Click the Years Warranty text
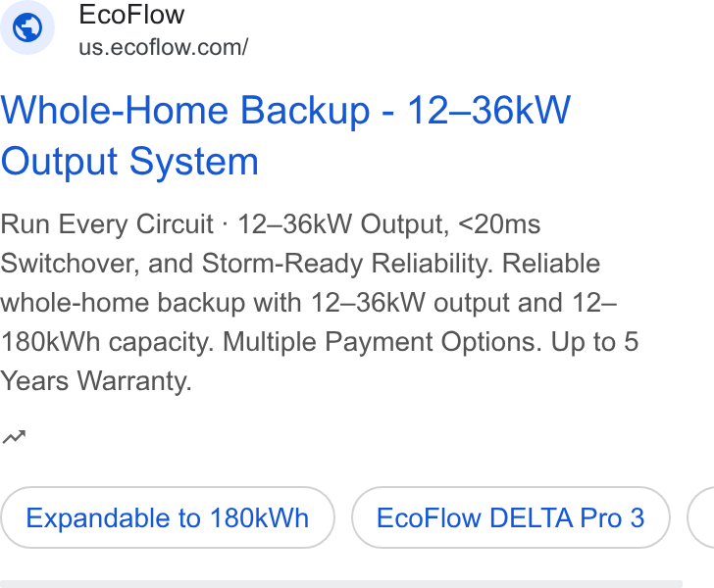Viewport: 714px width, 588px height. coord(96,381)
